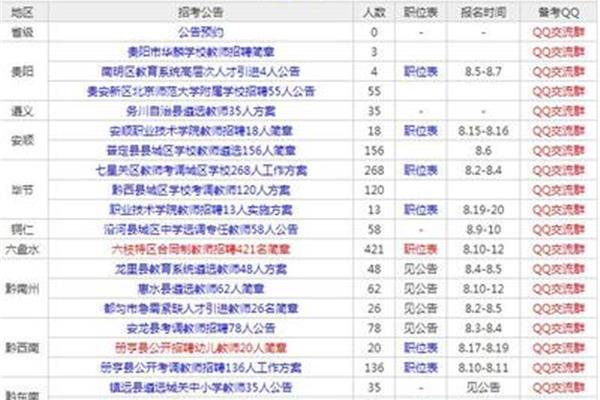Open 惠水县遴选教师62人简章 link
Screen dimensions: 600x400
[201, 289]
